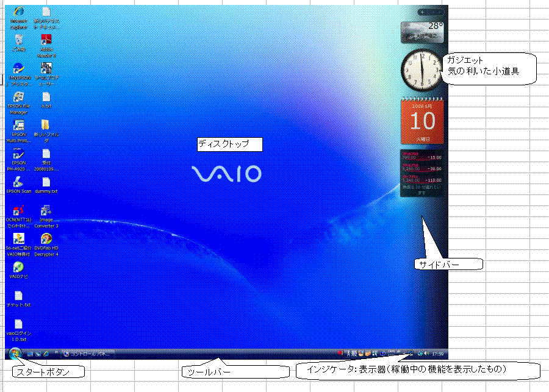Launch Adobe Reader 8 shortcut
549x392 pixels.
[x=46, y=40]
